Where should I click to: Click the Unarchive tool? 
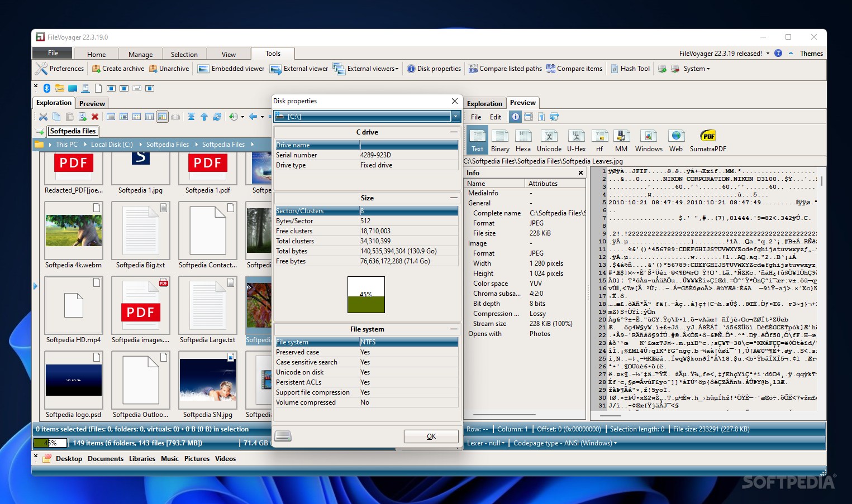click(169, 69)
